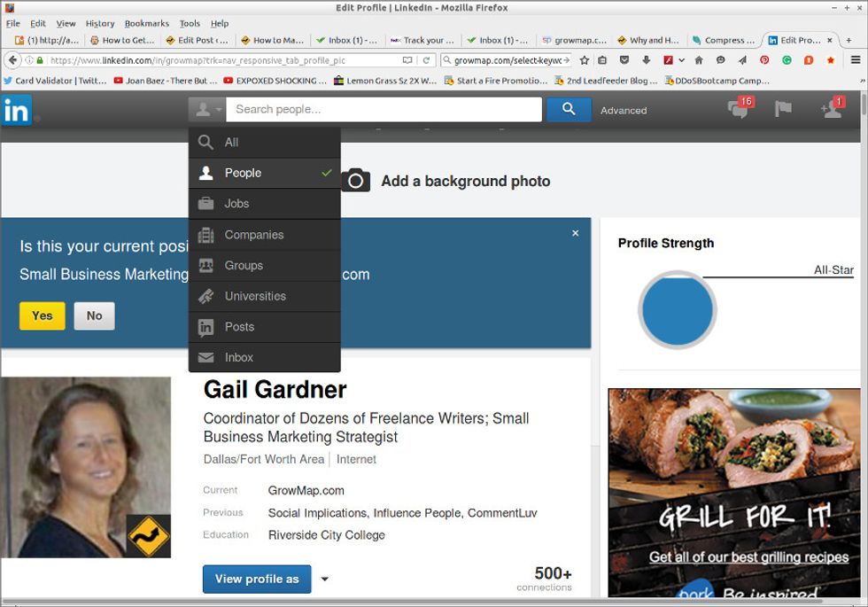Click the Gail Gardner name heading
The width and height of the screenshot is (868, 607).
(275, 390)
